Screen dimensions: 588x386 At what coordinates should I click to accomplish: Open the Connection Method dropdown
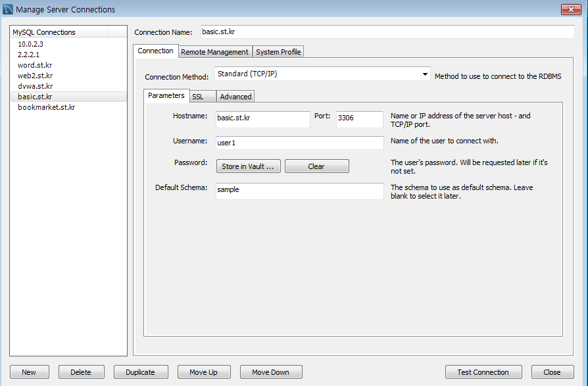coord(322,74)
